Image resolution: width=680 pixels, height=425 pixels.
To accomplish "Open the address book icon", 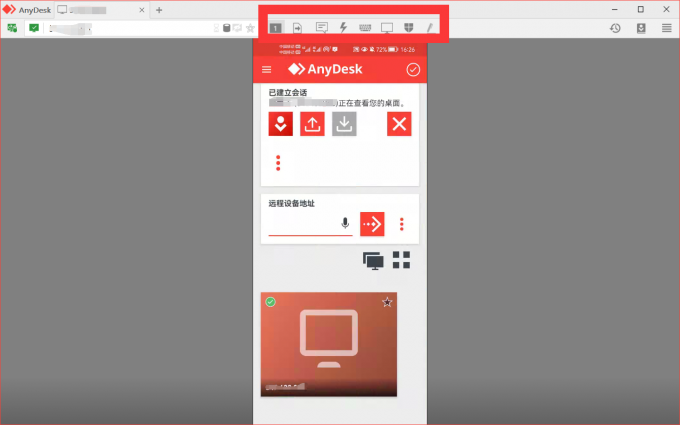I will click(x=641, y=28).
